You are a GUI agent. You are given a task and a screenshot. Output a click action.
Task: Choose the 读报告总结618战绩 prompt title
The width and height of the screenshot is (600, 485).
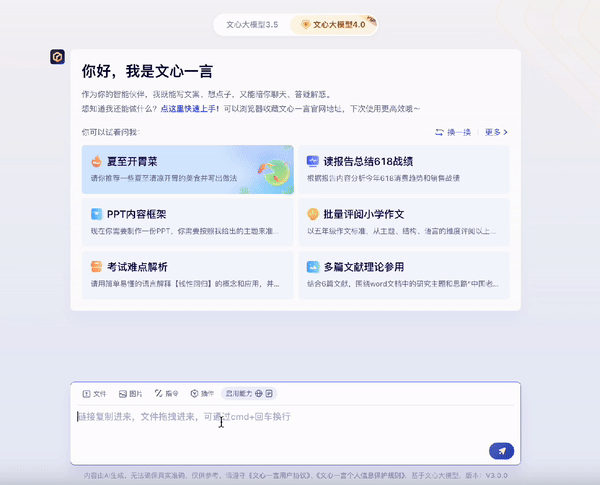tap(368, 162)
